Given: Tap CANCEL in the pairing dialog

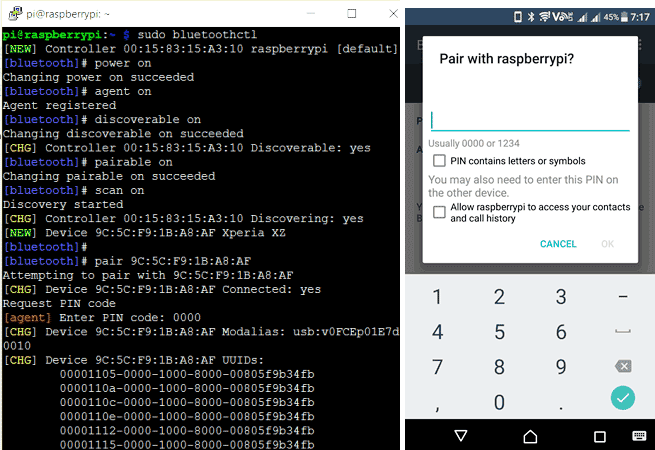Looking at the screenshot, I should [x=558, y=244].
